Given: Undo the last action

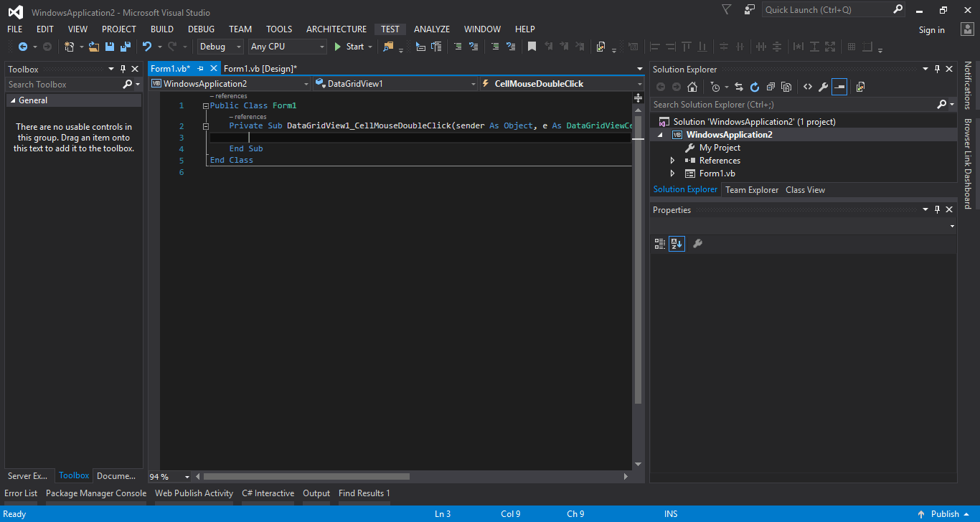Looking at the screenshot, I should 147,47.
